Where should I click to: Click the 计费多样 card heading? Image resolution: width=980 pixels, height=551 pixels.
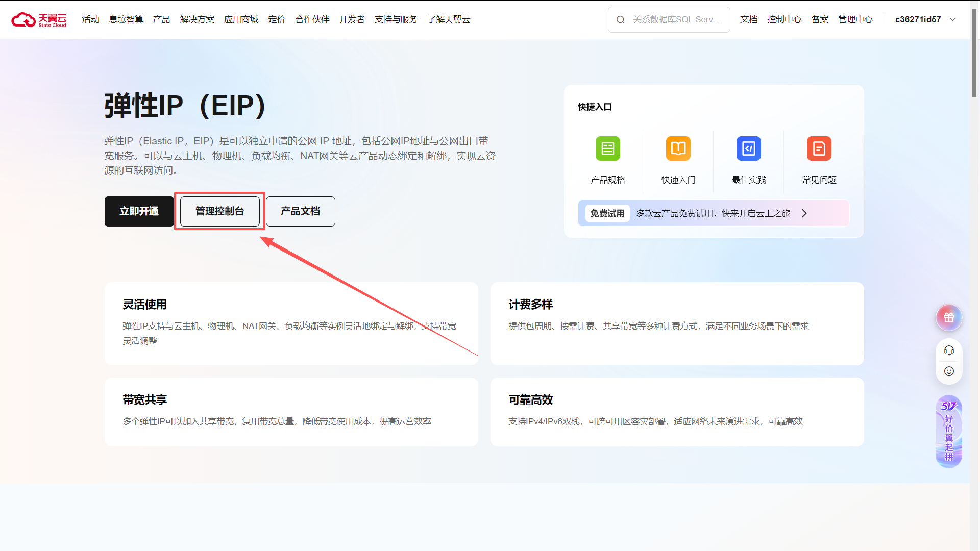531,305
